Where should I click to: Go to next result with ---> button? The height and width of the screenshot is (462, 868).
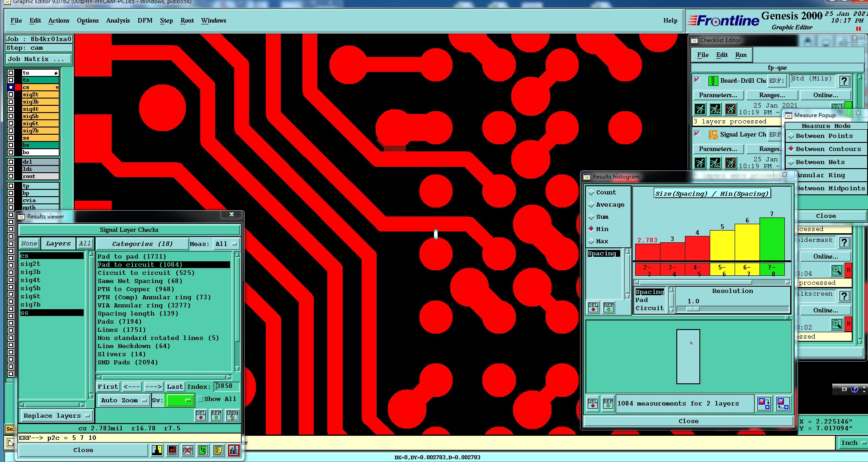(x=154, y=387)
